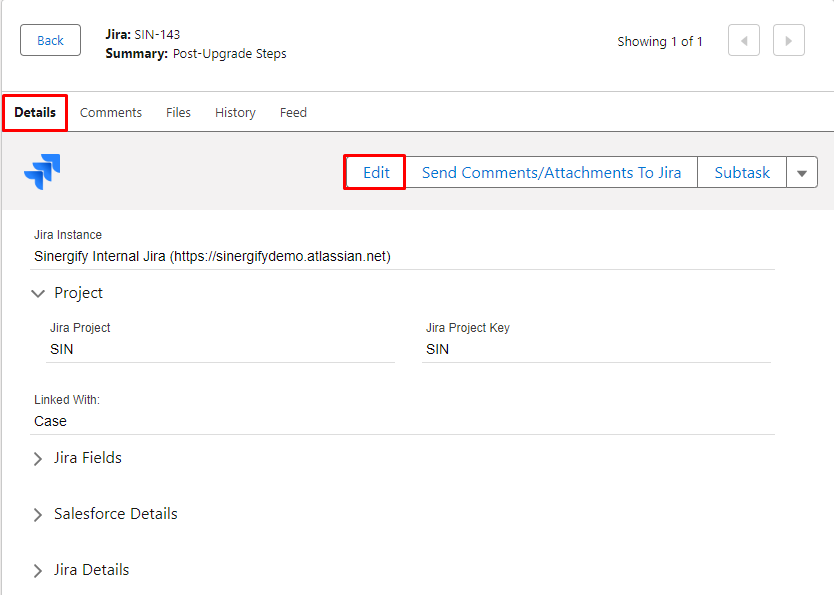This screenshot has height=595, width=834.
Task: Open the actions dropdown arrow beside Subtask
Action: [802, 172]
